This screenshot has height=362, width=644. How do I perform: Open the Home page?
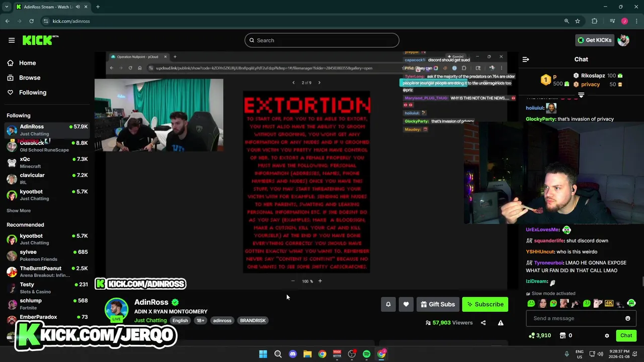(27, 63)
